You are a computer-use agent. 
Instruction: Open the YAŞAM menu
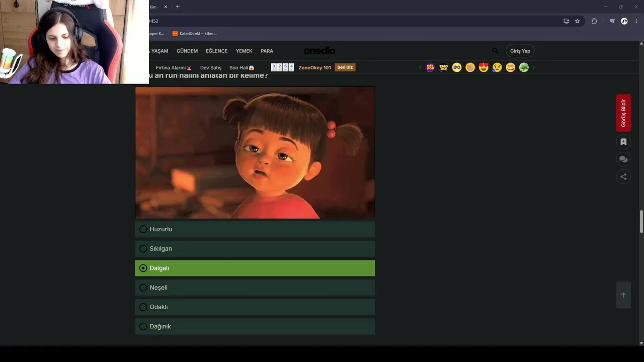[159, 51]
